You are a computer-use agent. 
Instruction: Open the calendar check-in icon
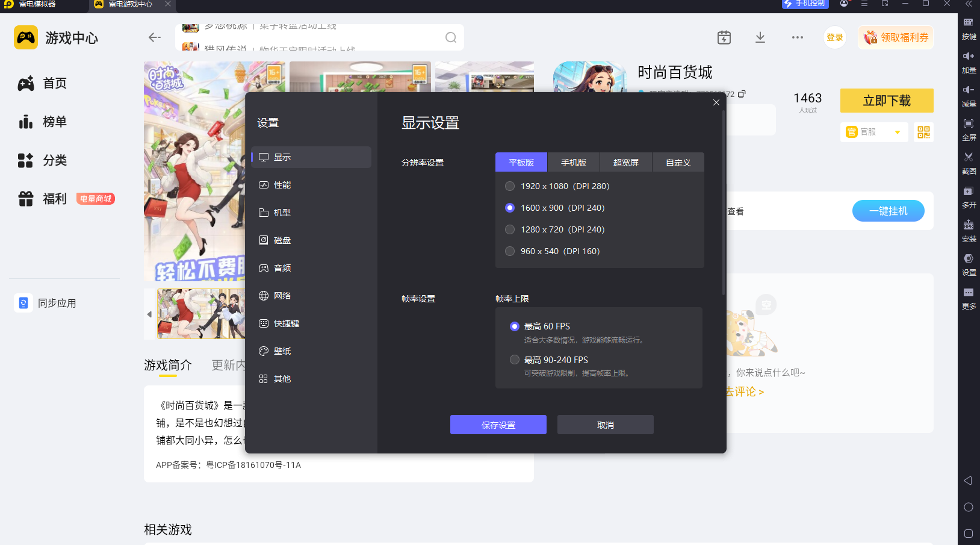pos(724,37)
